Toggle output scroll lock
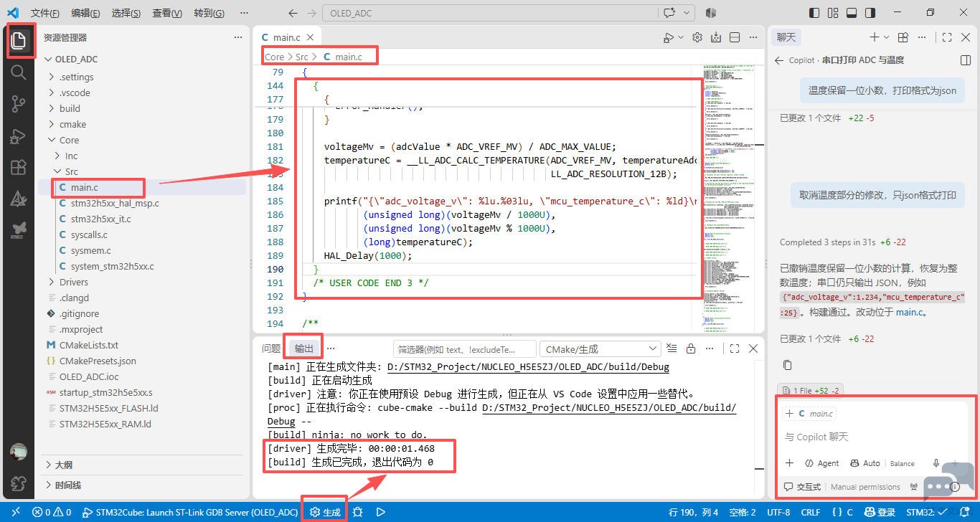This screenshot has height=522, width=980. pos(691,348)
